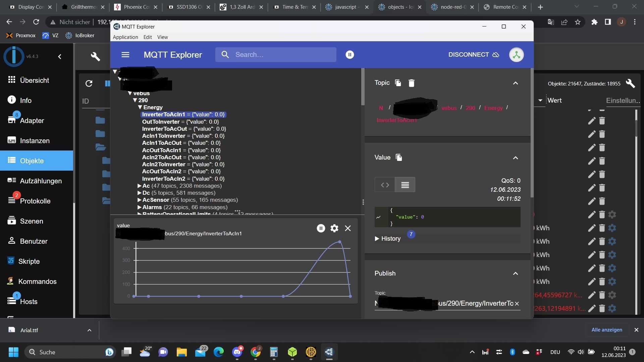The image size is (644, 362).
Task: Open the Windows Start menu
Action: [13, 352]
